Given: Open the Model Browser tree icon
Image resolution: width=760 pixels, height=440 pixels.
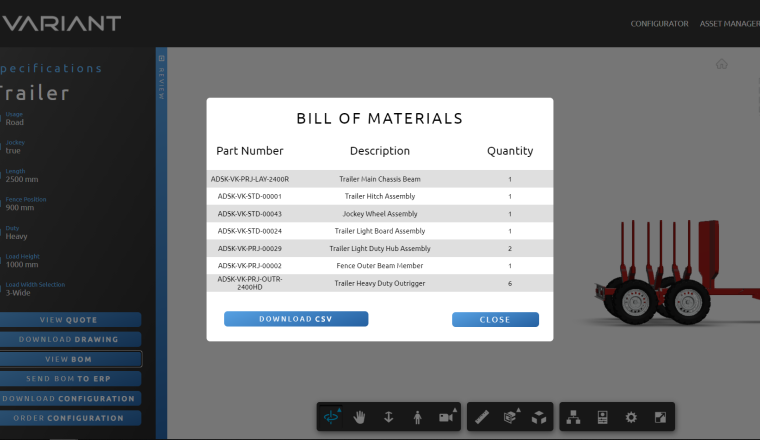Looking at the screenshot, I should [x=573, y=417].
